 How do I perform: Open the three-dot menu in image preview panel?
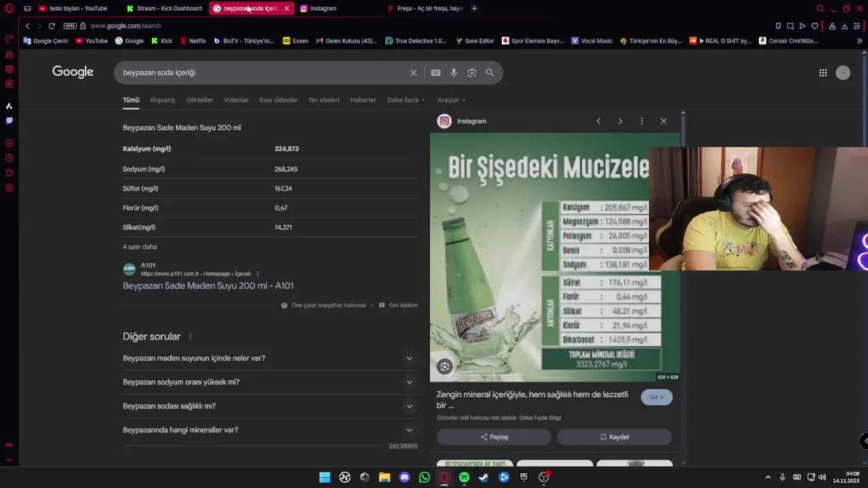[x=642, y=121]
